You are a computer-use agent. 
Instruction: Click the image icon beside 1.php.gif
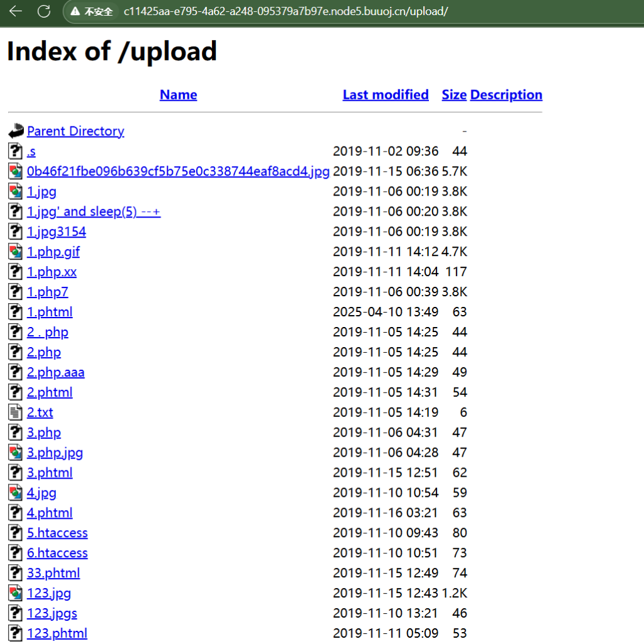[x=16, y=252]
